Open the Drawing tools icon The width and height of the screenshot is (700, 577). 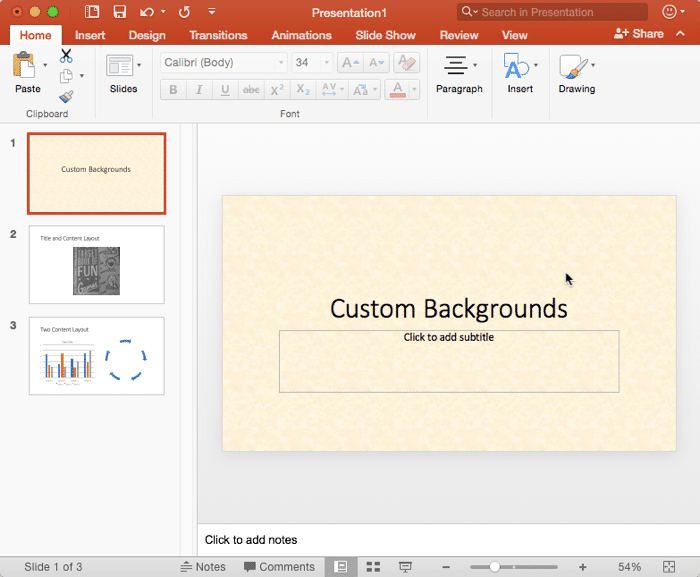pos(573,66)
